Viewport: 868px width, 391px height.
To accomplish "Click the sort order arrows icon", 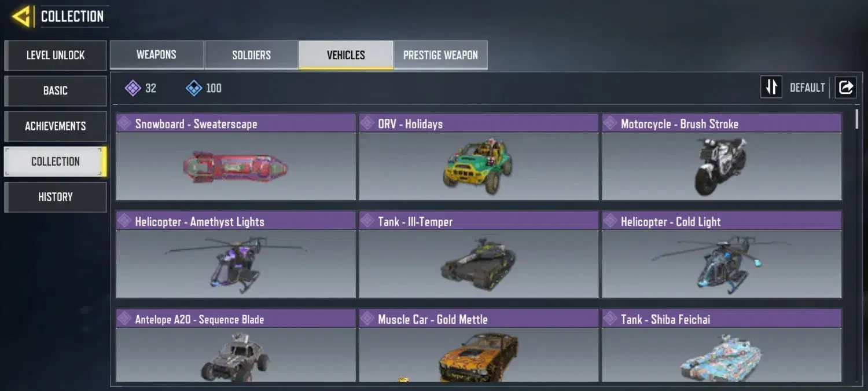I will (x=771, y=87).
